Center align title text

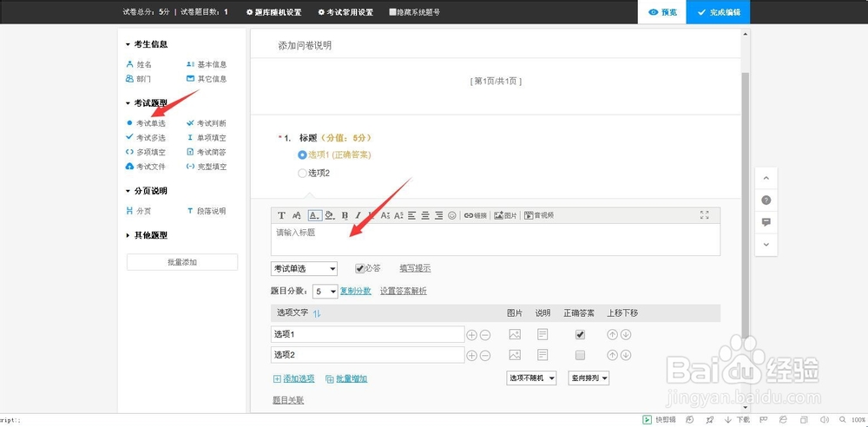pyautogui.click(x=425, y=215)
